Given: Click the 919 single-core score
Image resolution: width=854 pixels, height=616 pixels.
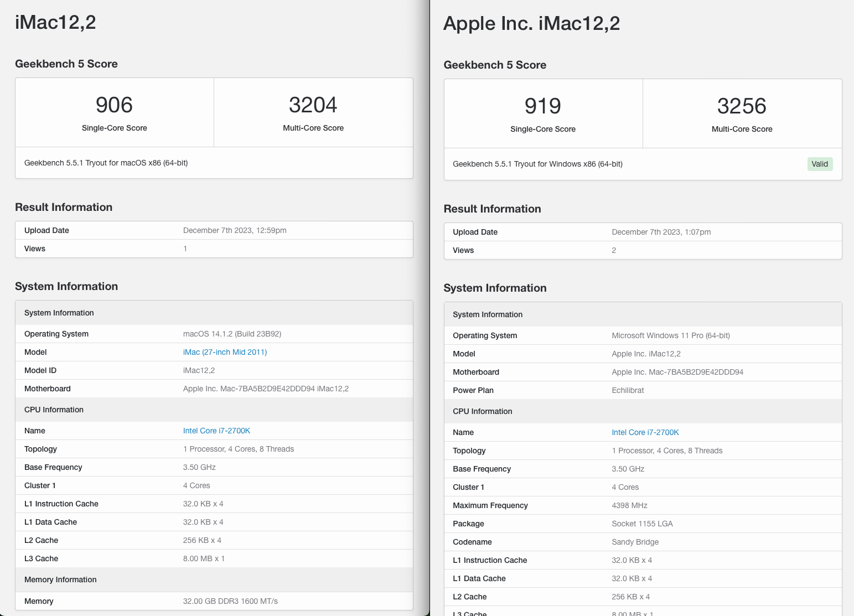Looking at the screenshot, I should click(542, 106).
